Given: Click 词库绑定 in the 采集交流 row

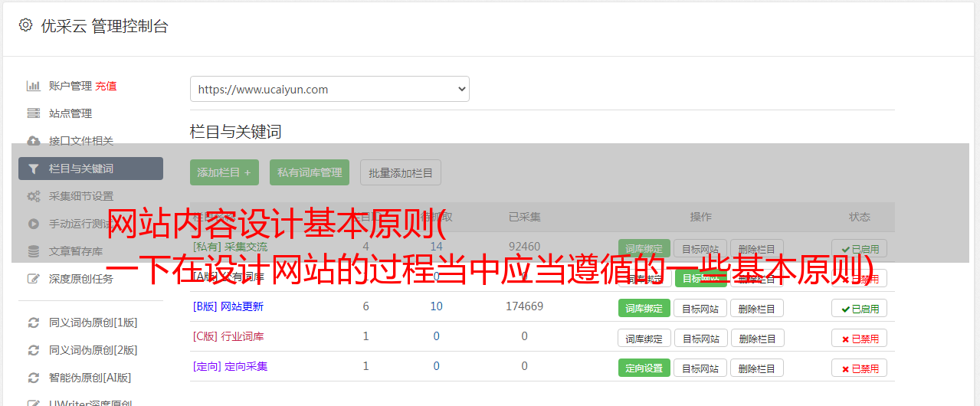Looking at the screenshot, I should point(644,249).
